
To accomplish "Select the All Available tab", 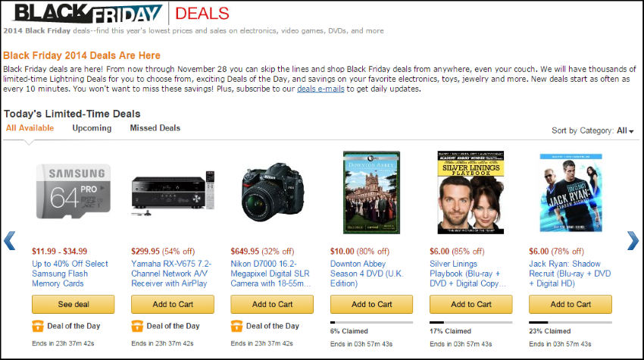I will (x=30, y=128).
